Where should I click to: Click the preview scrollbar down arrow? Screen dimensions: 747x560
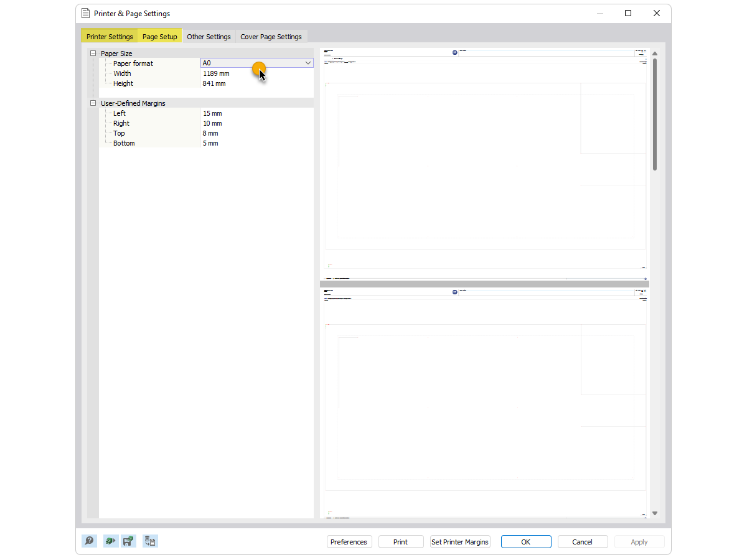[x=654, y=513]
